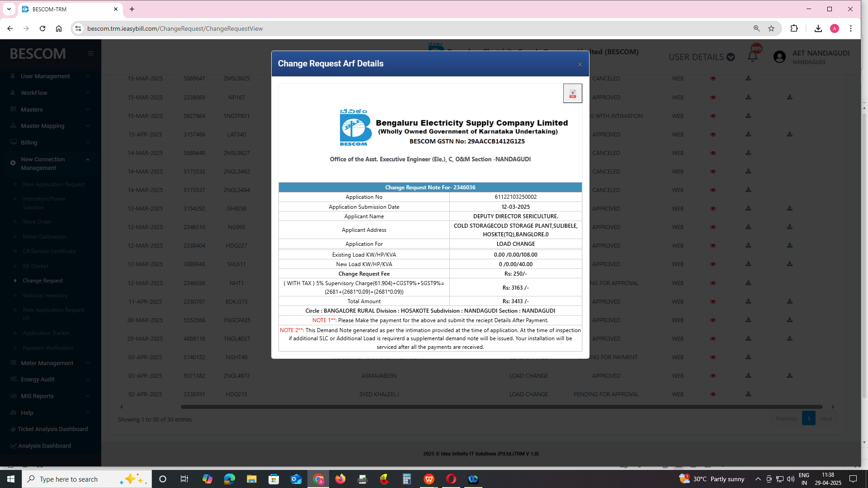868x488 pixels.
Task: Expand the Billing menu
Action: click(50, 142)
